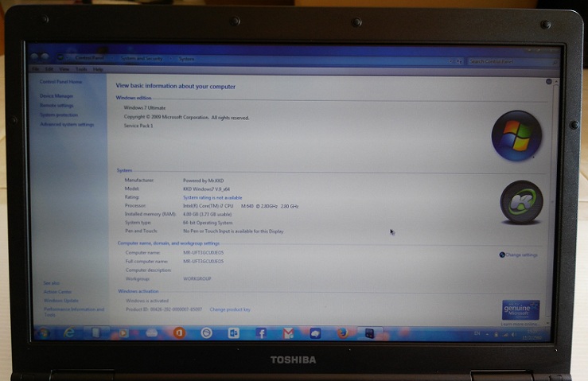Open Device Manager from sidebar
The height and width of the screenshot is (381, 588).
pyautogui.click(x=56, y=96)
